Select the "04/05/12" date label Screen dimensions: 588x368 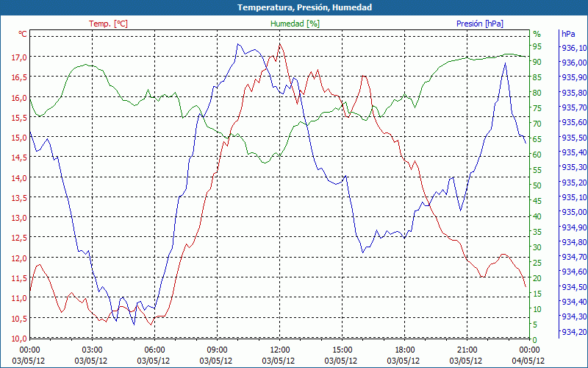point(529,361)
